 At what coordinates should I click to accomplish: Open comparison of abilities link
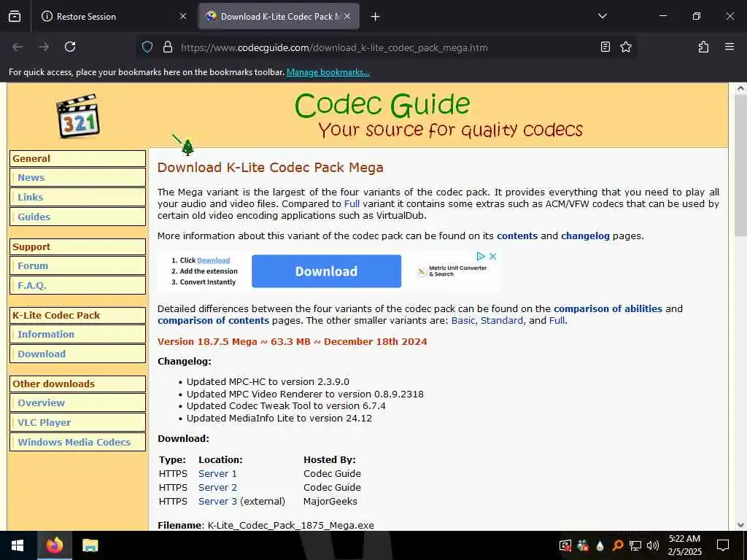coord(608,308)
